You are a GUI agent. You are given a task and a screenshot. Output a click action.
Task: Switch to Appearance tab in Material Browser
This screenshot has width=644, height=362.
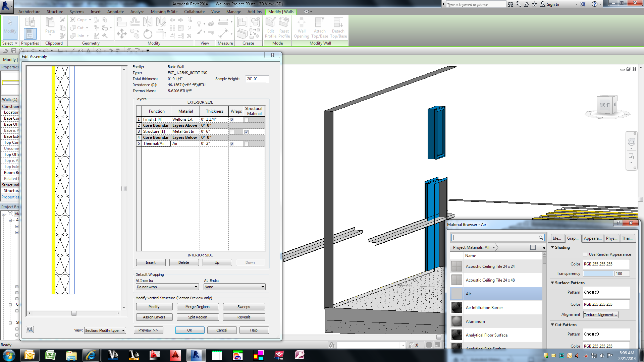pos(592,238)
